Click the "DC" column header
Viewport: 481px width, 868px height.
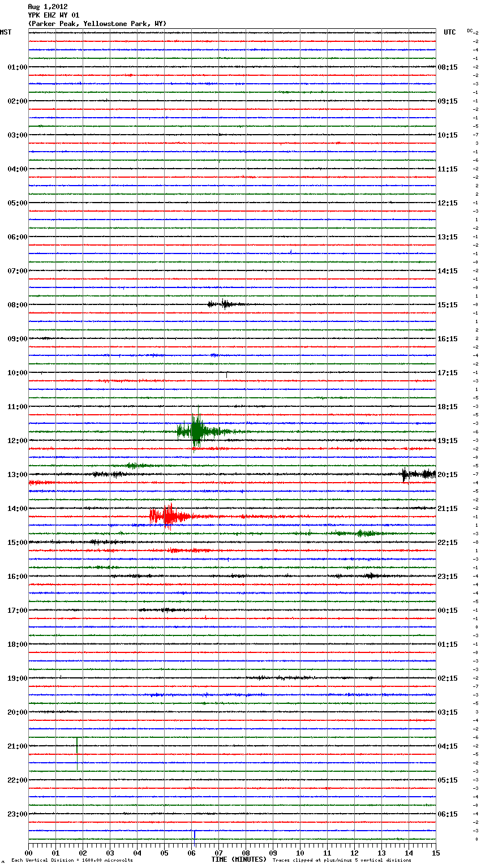coord(470,31)
